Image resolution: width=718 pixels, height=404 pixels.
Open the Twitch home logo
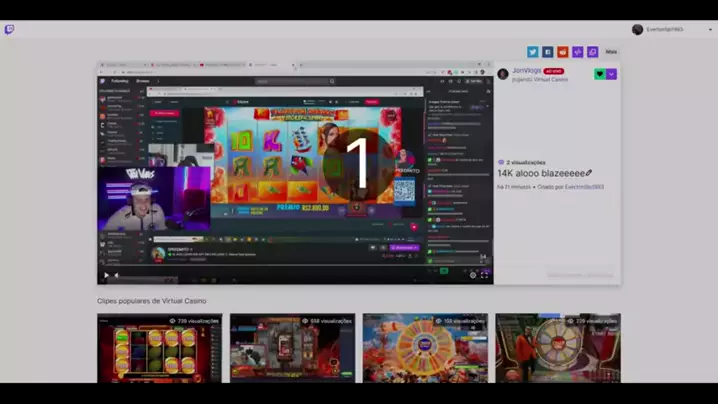[x=10, y=30]
